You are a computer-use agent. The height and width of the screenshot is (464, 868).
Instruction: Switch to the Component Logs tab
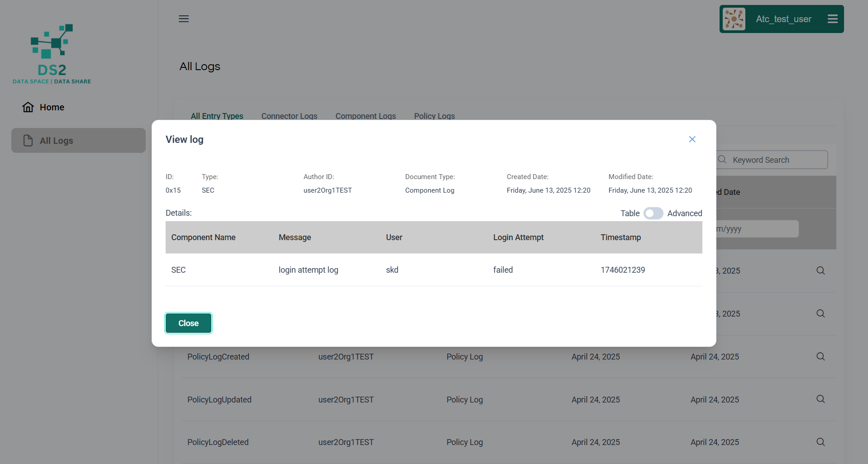(x=365, y=116)
